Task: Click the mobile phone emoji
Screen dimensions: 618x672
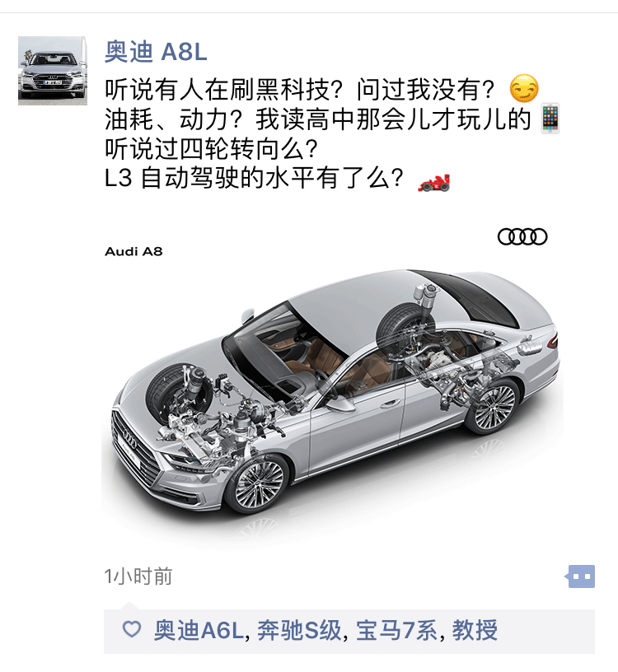Action: tap(550, 119)
